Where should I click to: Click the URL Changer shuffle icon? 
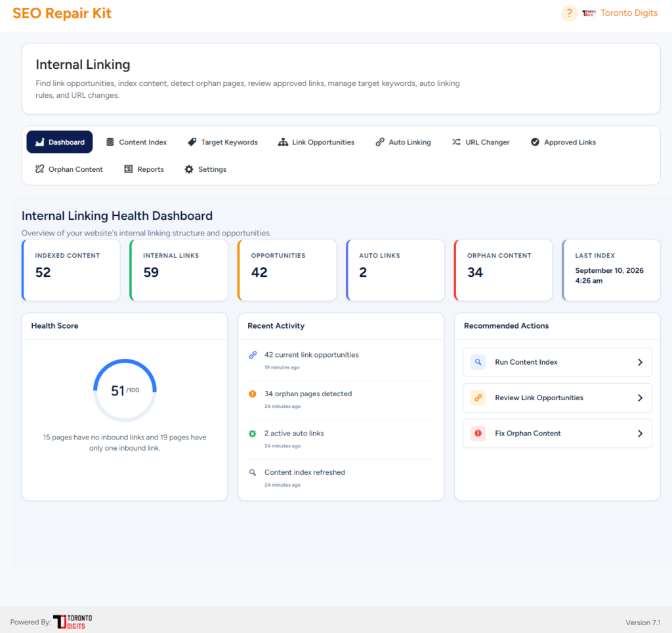[457, 142]
